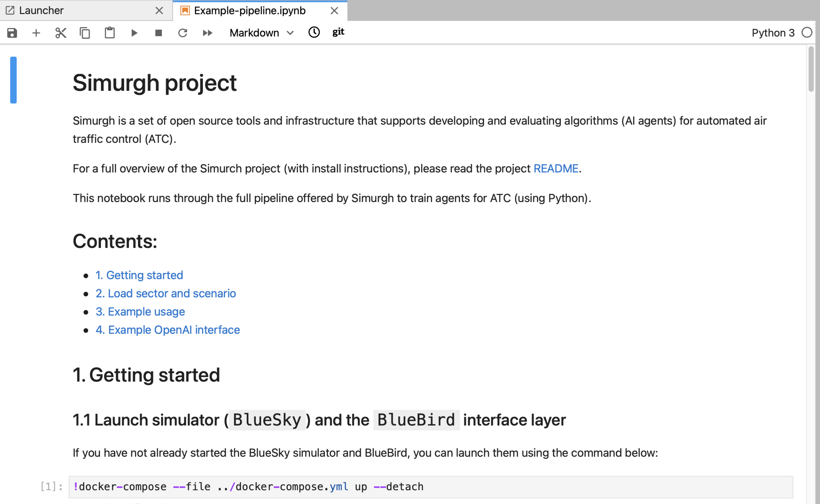This screenshot has height=504, width=820.
Task: Click into the docker-compose code cell
Action: coord(431,487)
